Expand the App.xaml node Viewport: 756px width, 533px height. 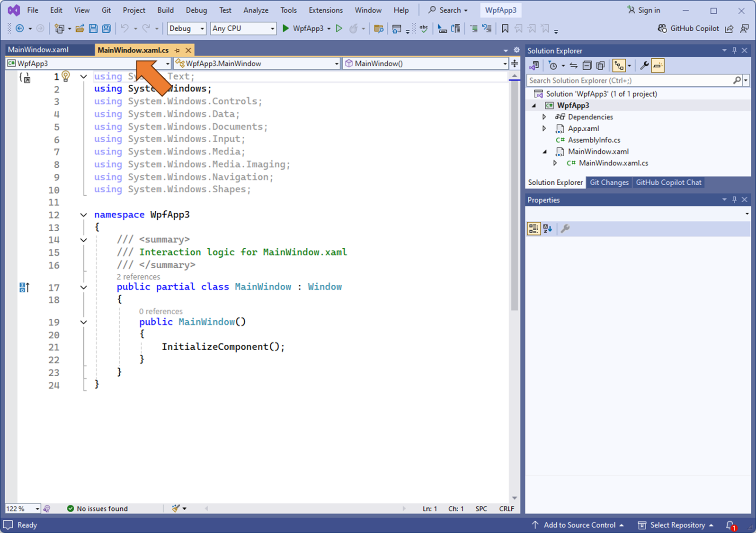click(x=544, y=128)
